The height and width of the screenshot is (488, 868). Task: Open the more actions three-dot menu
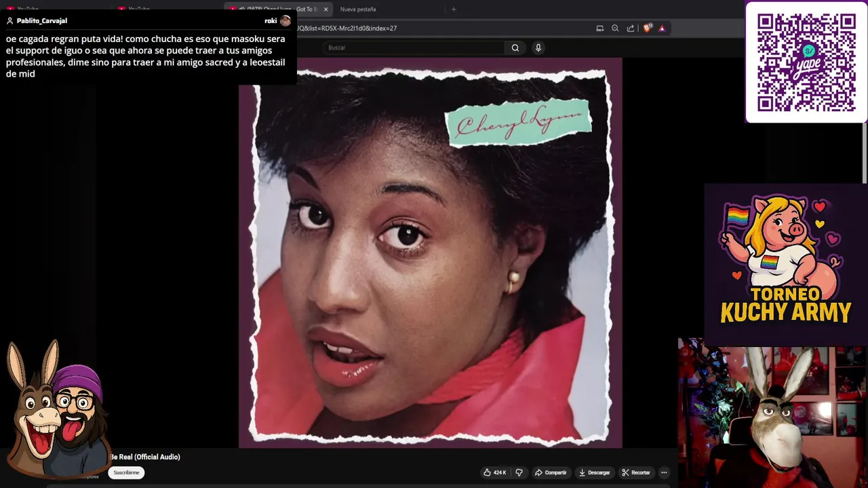(664, 472)
